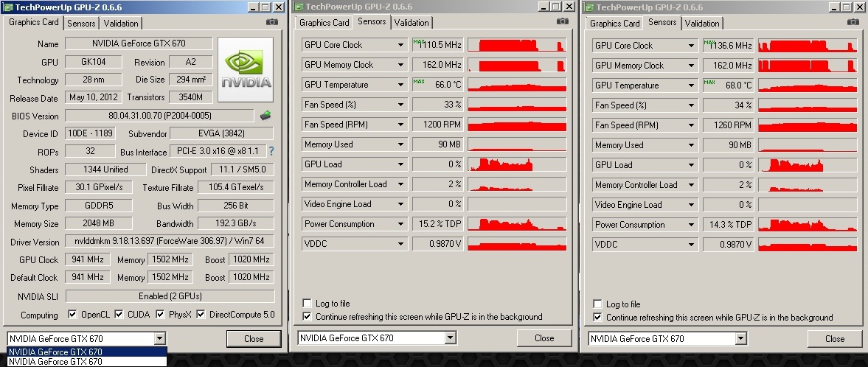Click GPU Temperature graph in right window

coord(808,85)
